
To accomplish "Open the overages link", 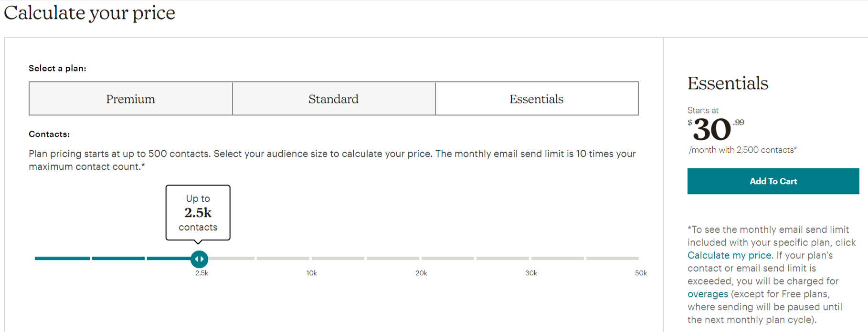I will (708, 294).
